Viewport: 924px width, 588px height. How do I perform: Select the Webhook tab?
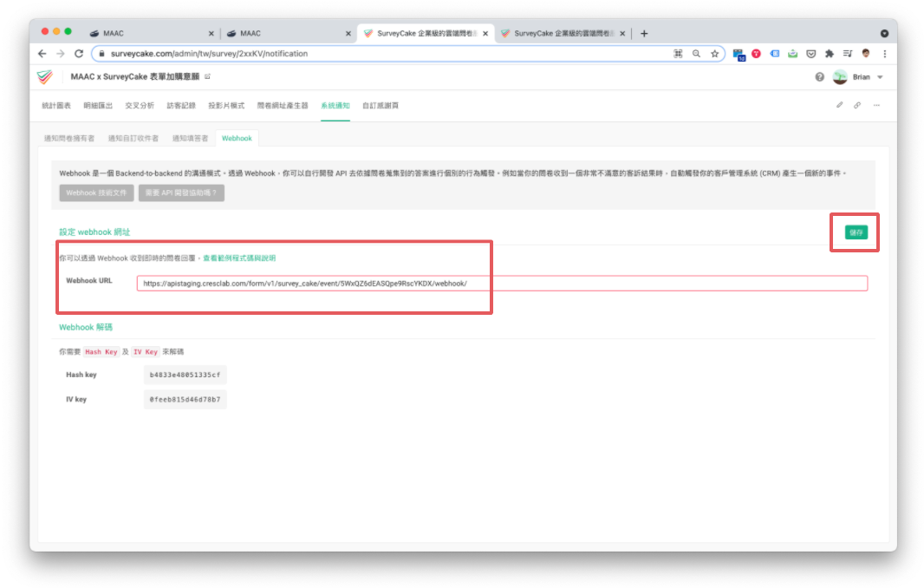click(x=237, y=138)
